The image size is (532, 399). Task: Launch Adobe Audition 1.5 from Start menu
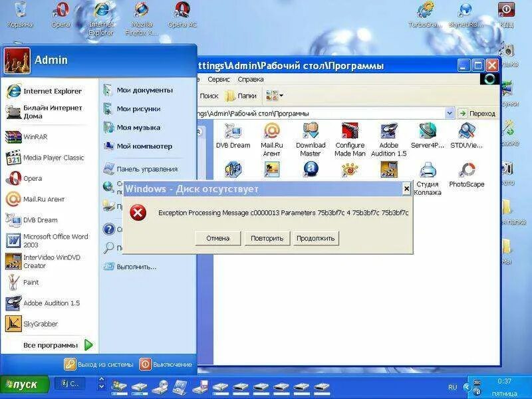tap(43, 303)
